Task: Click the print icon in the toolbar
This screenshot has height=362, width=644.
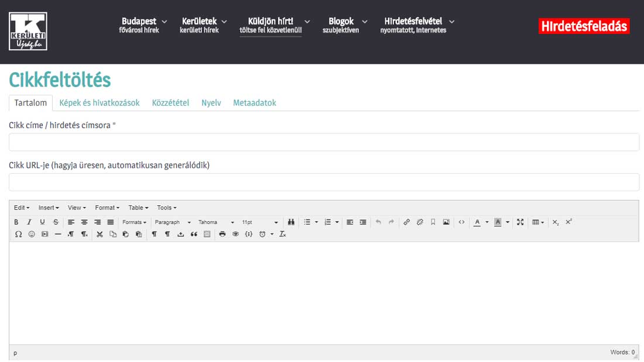Action: (x=222, y=234)
